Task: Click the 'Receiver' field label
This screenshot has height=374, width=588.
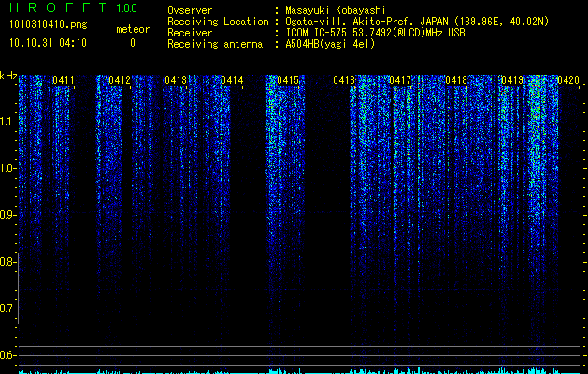Action: (x=190, y=33)
